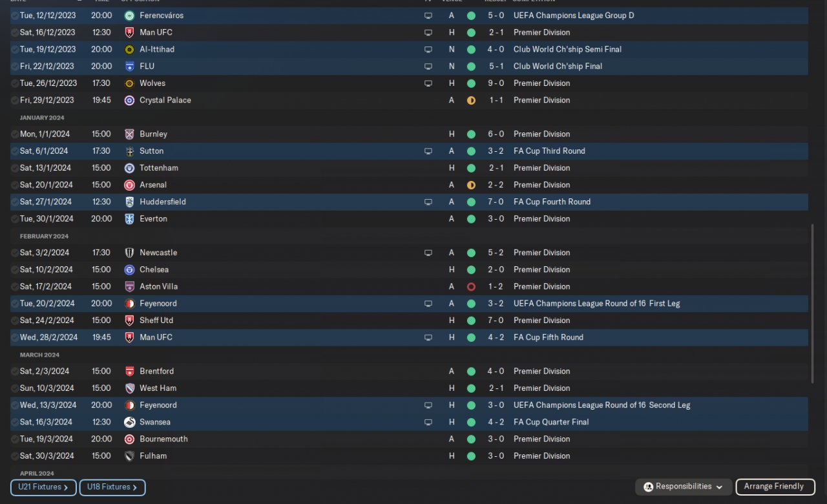Click the orange draw indicator for Crystal Palace

(x=471, y=100)
